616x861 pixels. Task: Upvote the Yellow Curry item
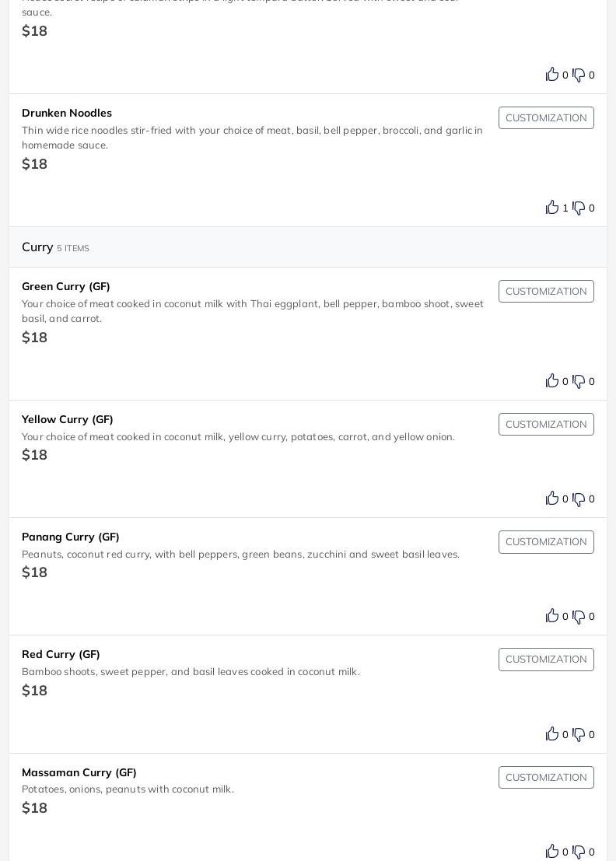click(x=552, y=498)
